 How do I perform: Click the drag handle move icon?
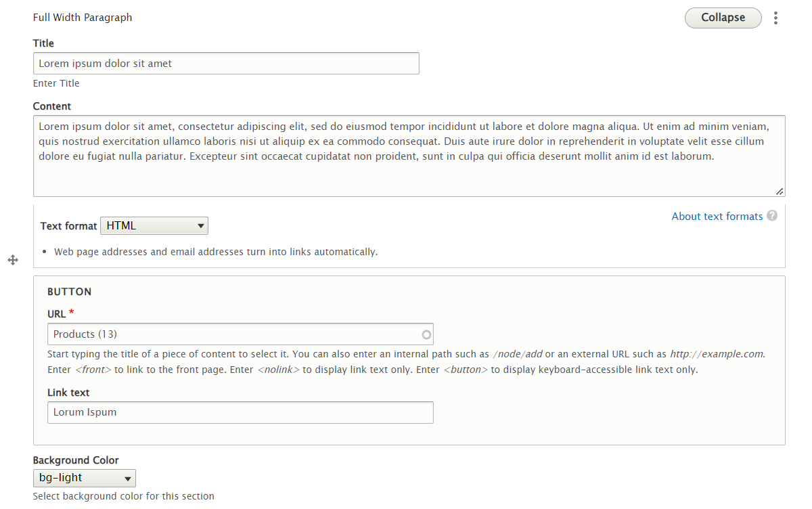(x=13, y=260)
